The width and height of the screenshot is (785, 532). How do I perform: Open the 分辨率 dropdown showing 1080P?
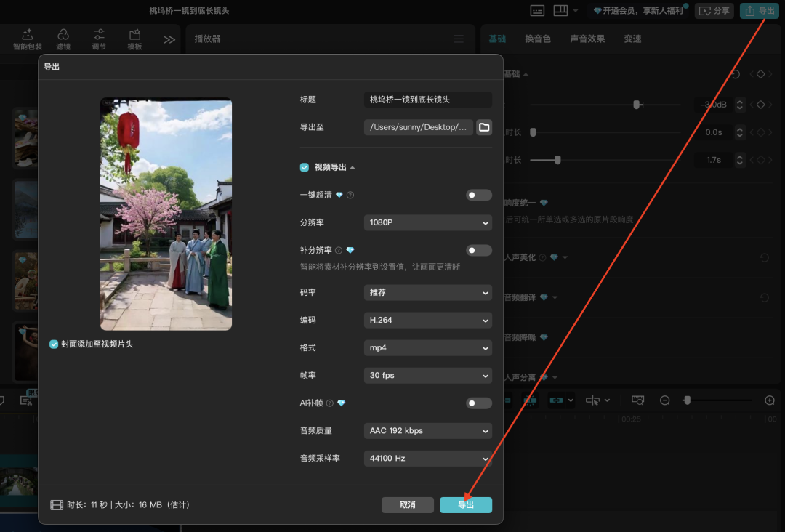pyautogui.click(x=427, y=222)
